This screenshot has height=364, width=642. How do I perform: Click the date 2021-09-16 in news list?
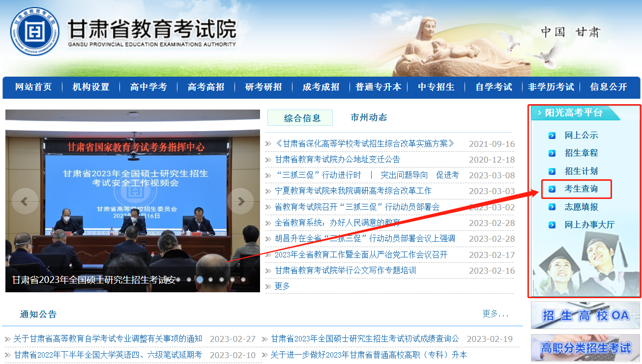click(x=492, y=144)
